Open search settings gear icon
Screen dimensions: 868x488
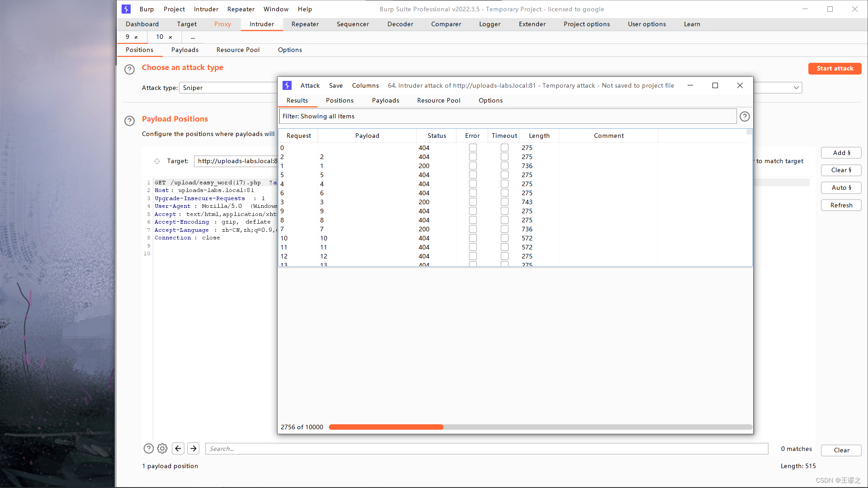pyautogui.click(x=162, y=448)
